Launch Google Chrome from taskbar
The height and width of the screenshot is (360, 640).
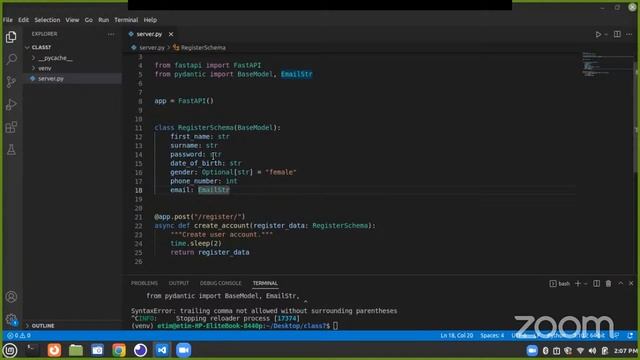click(119, 350)
